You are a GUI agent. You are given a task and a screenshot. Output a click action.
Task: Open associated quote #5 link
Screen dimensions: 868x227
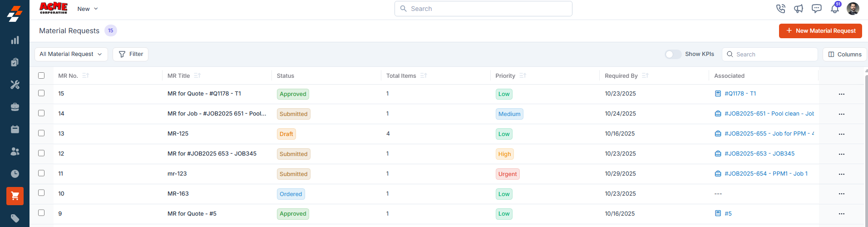pos(728,214)
